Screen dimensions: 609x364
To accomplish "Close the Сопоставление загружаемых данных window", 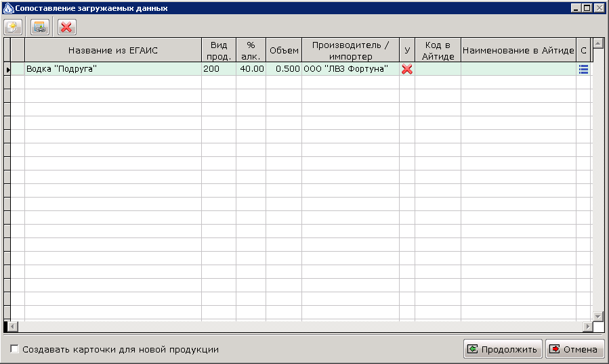I will 600,7.
